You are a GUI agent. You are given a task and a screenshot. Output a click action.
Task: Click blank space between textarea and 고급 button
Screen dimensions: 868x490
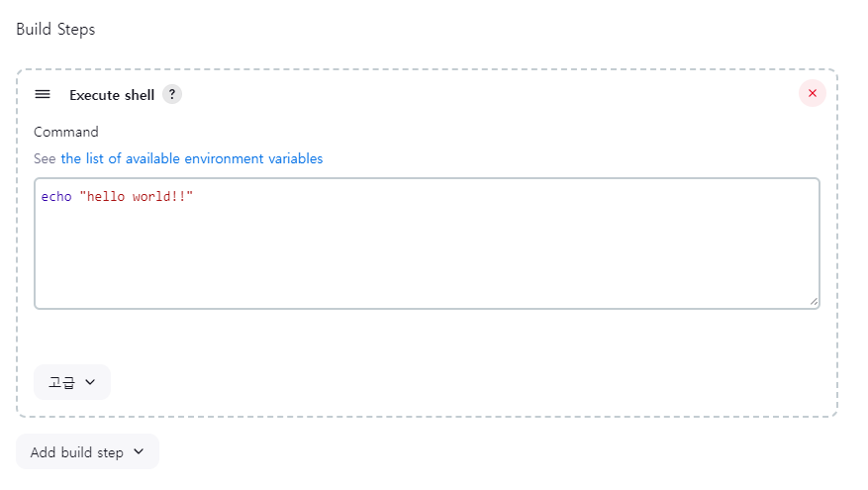(x=427, y=337)
